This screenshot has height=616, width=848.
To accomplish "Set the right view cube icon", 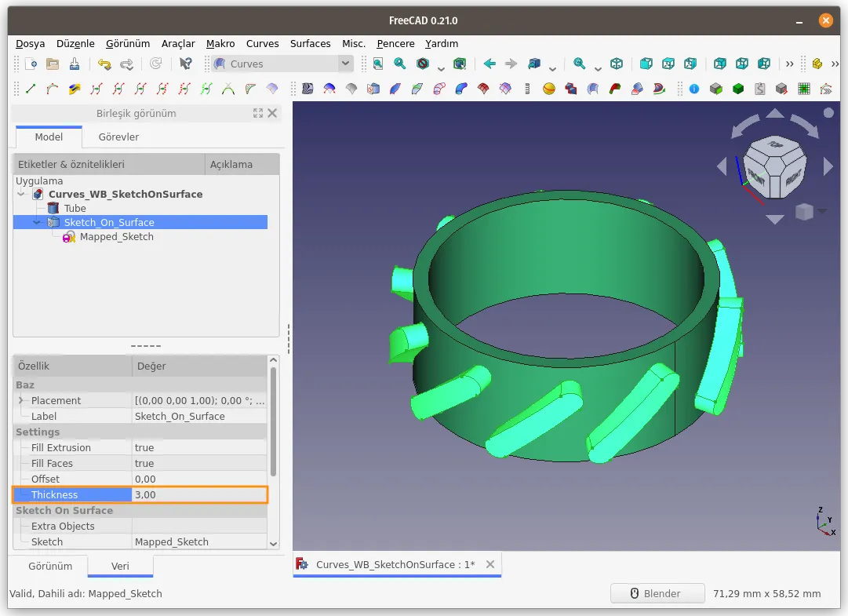I will point(690,64).
